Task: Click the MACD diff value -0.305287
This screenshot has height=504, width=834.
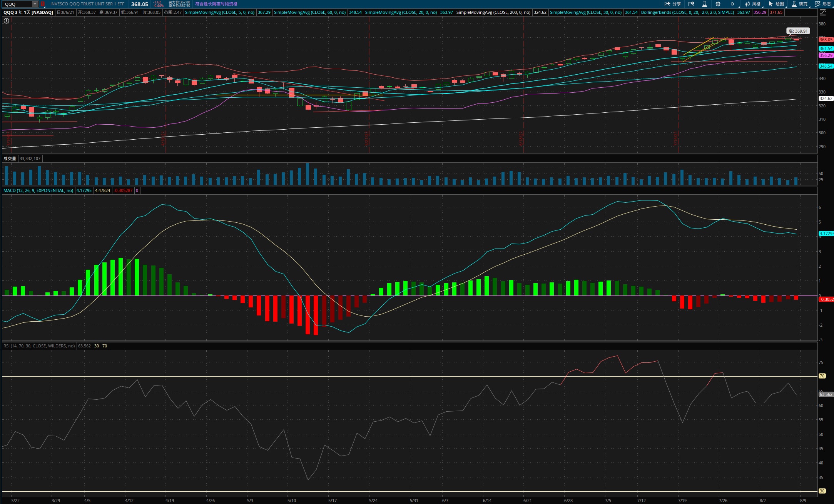Action: pyautogui.click(x=123, y=190)
